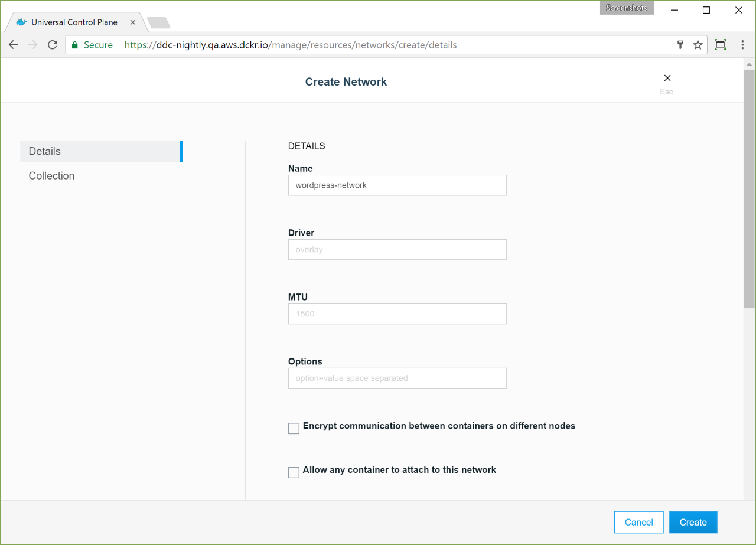Click the saved password key icon
This screenshot has height=545, width=756.
(x=680, y=45)
